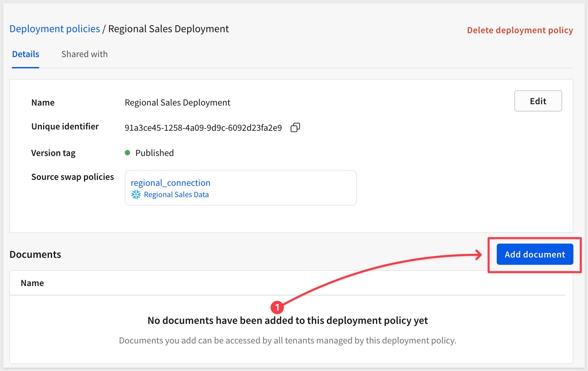Open the regional_connection link

coord(171,183)
